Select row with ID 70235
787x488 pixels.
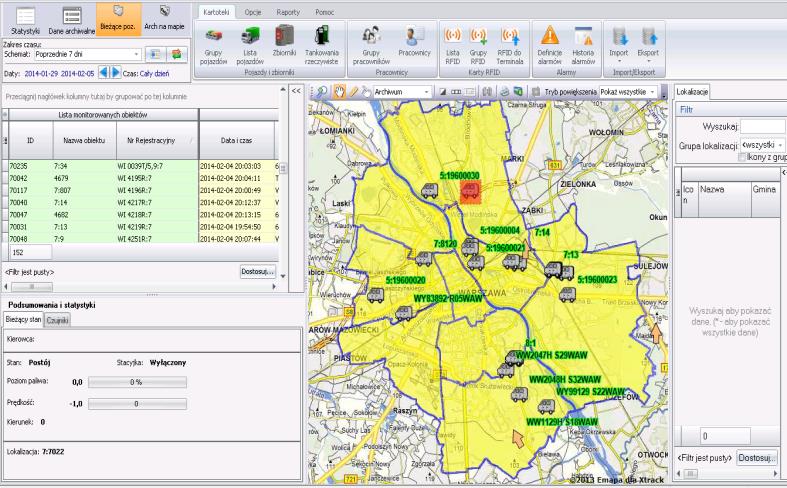(x=141, y=166)
